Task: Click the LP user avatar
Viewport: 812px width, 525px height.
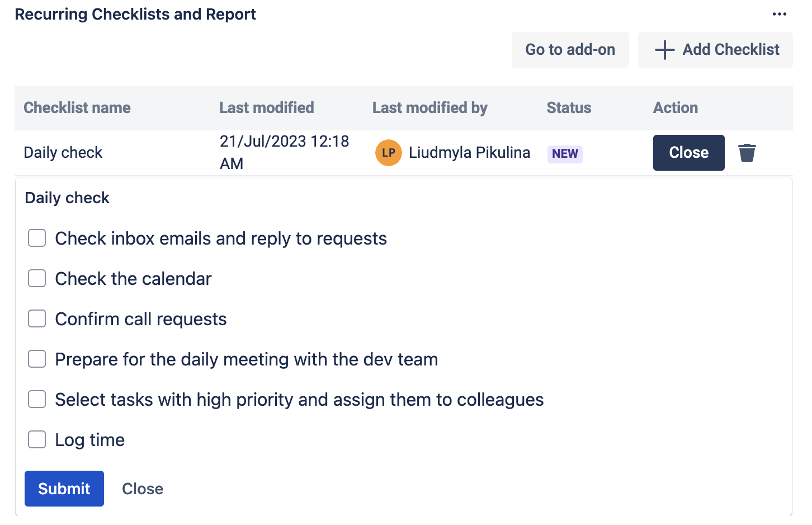Action: [389, 153]
